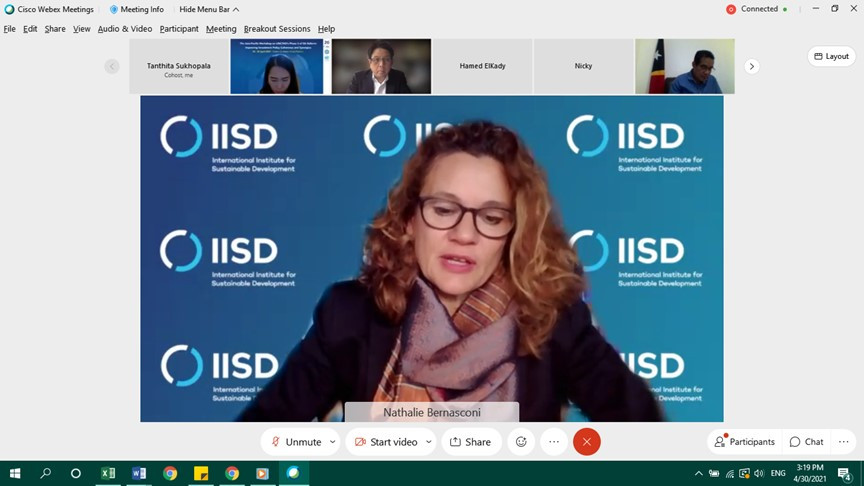Open Word from the taskbar
The image size is (864, 486).
[x=139, y=473]
